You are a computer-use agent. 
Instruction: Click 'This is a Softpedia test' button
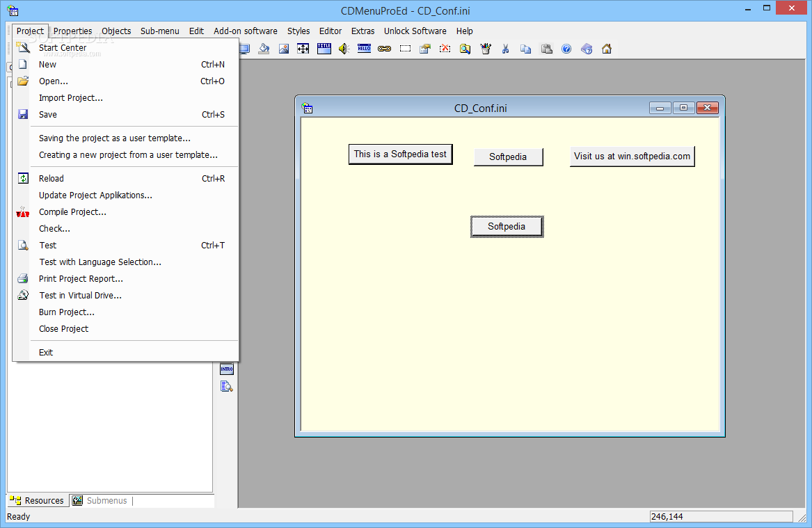point(400,154)
